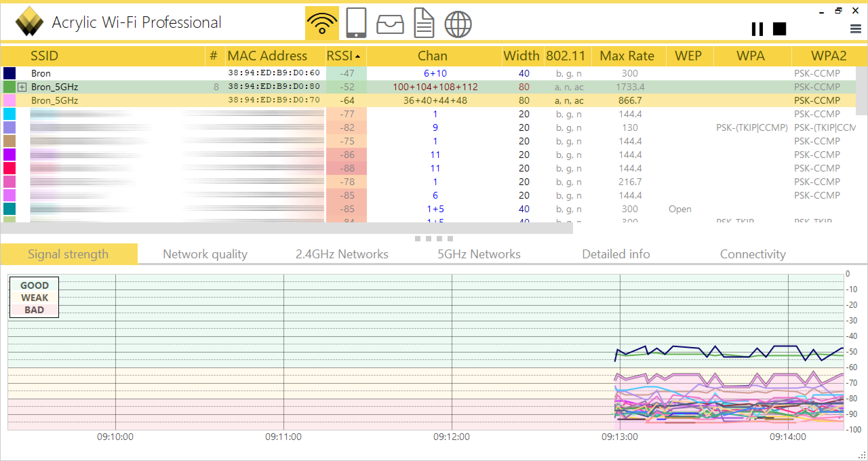Image resolution: width=868 pixels, height=461 pixels.
Task: Click the horizontal scrollbar under network list
Action: coord(287,228)
